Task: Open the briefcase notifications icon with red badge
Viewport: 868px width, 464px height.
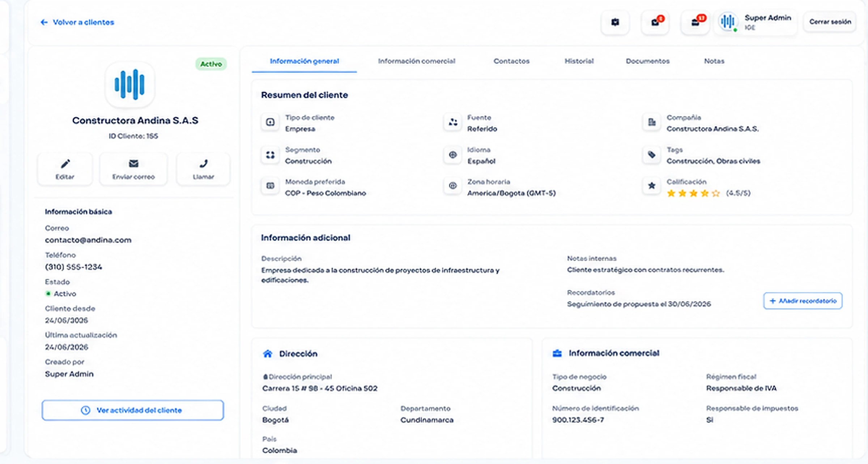Action: 695,22
